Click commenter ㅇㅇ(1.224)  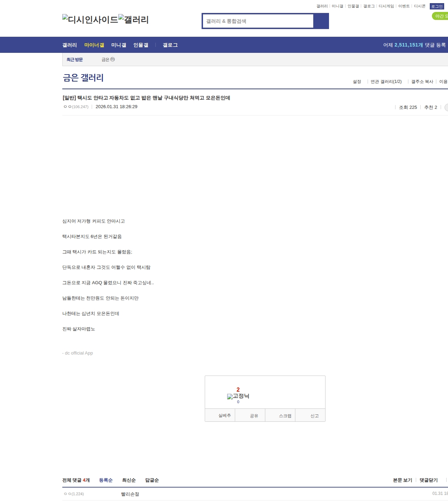coord(74,494)
